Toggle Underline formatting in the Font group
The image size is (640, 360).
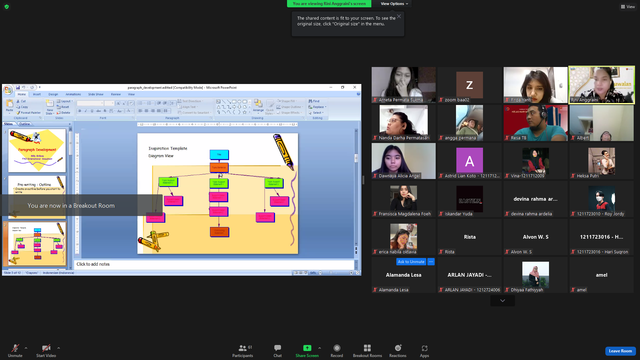coord(92,111)
